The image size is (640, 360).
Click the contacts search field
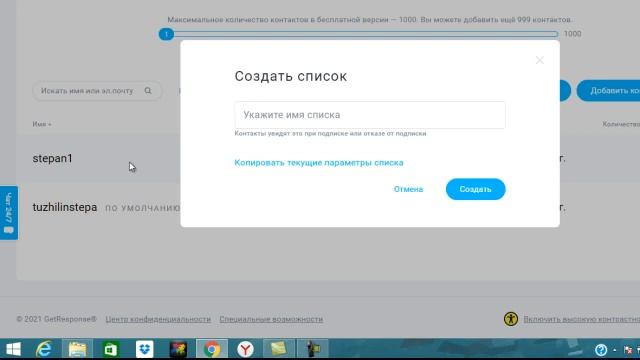coord(97,91)
